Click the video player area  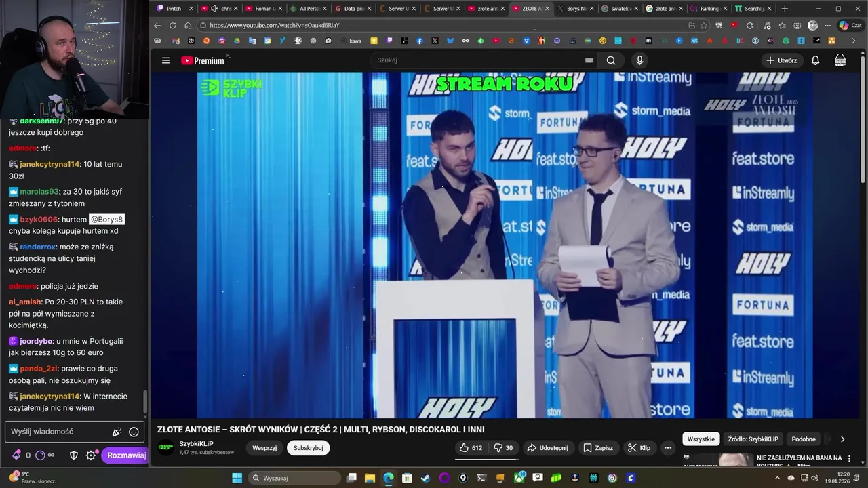[505, 245]
